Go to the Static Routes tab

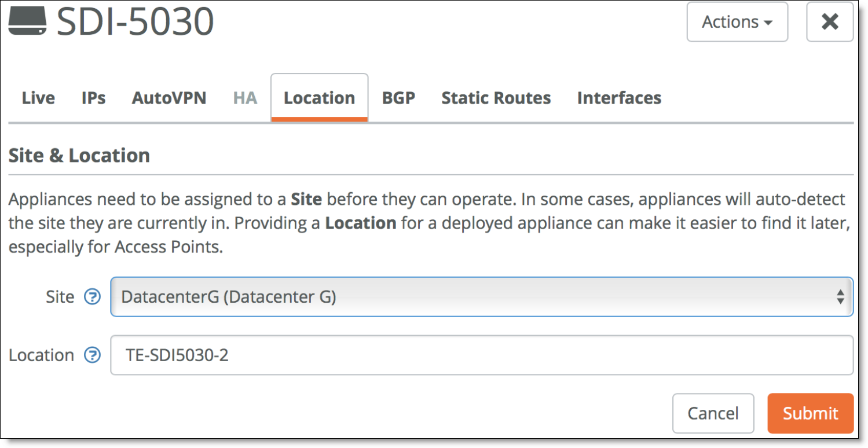coord(496,98)
